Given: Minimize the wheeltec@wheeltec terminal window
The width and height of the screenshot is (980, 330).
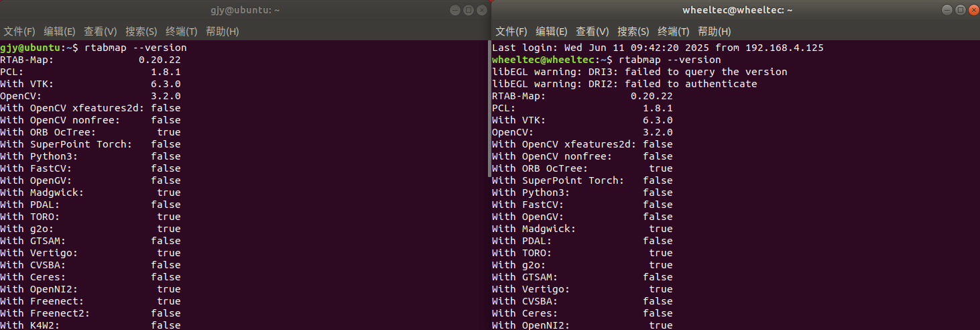Looking at the screenshot, I should pos(947,10).
